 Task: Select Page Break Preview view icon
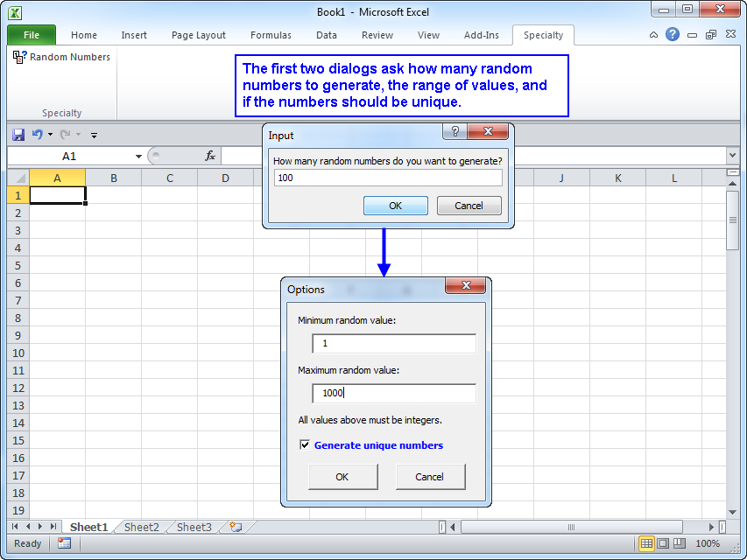point(680,543)
